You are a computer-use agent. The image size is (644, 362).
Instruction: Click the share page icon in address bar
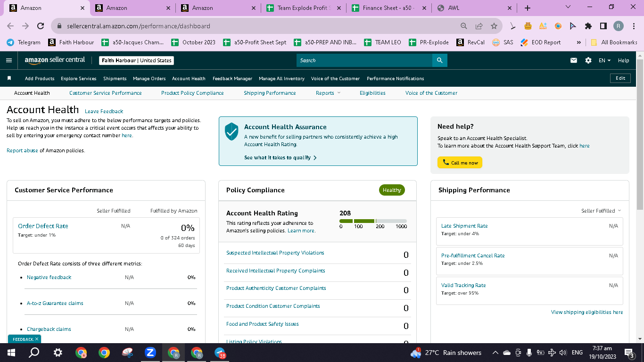pyautogui.click(x=479, y=26)
